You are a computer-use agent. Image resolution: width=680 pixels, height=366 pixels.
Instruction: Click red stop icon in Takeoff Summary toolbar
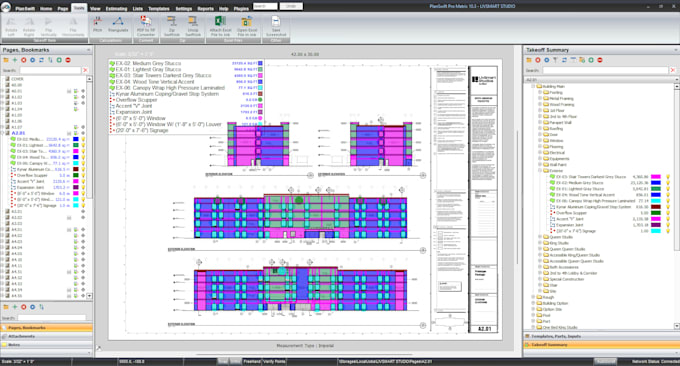[x=600, y=60]
